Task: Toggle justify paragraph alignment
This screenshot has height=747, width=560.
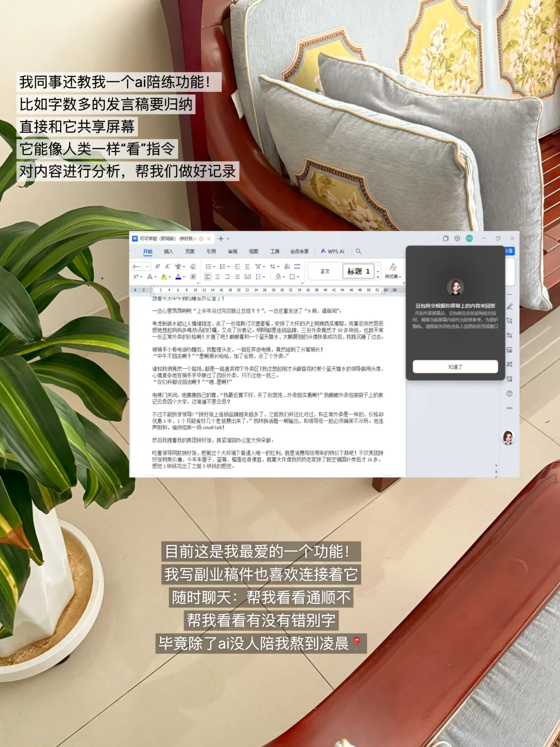Action: 237,276
